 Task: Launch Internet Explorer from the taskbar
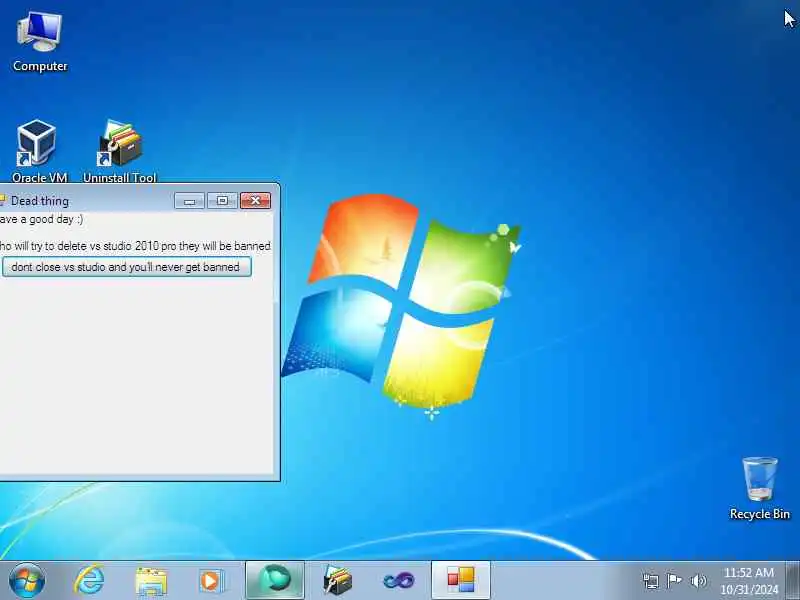pos(89,581)
